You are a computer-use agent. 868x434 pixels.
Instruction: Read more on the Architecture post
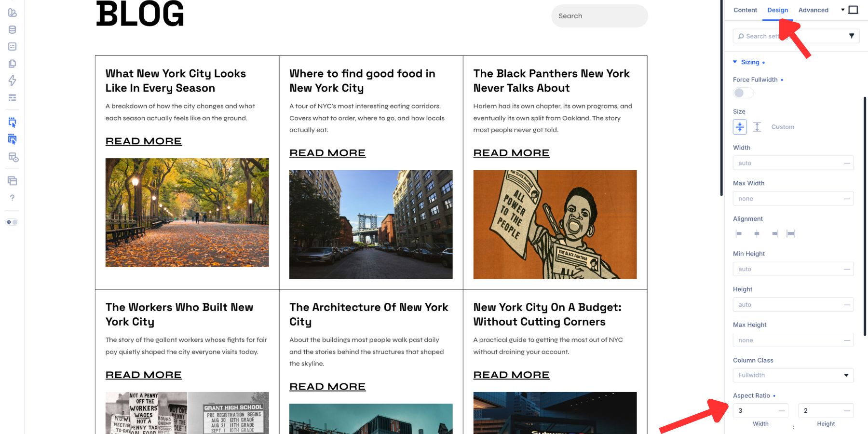(x=327, y=387)
